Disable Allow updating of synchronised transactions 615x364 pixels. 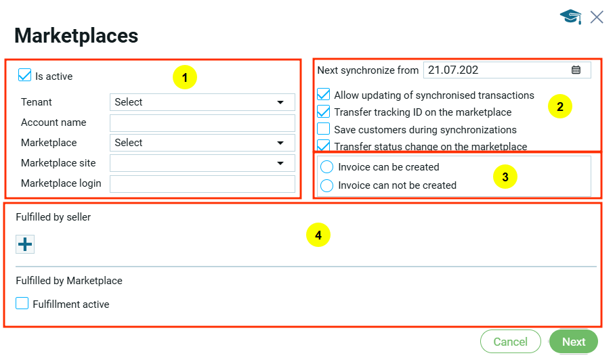pos(324,95)
